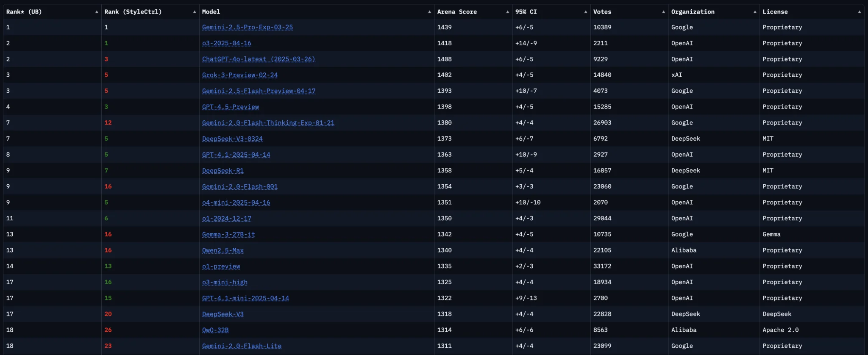
Task: Open o4-mini-2025-04-16 link
Action: point(236,202)
